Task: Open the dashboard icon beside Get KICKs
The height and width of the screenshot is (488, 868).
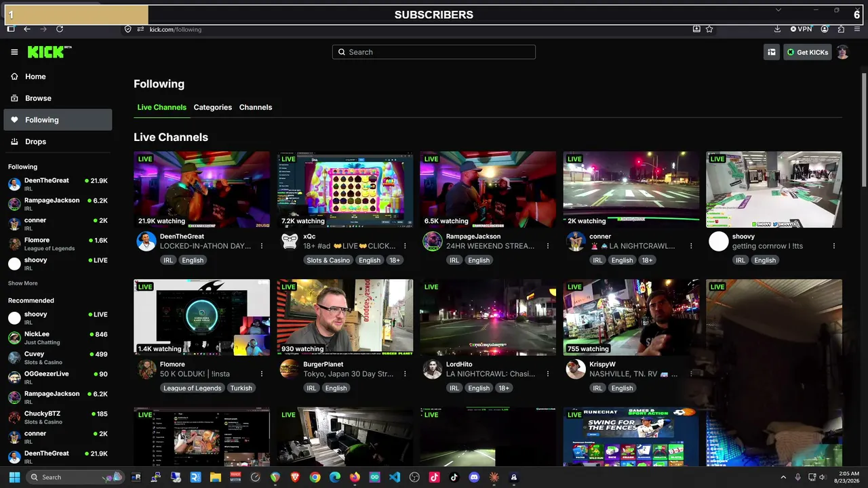Action: 772,52
